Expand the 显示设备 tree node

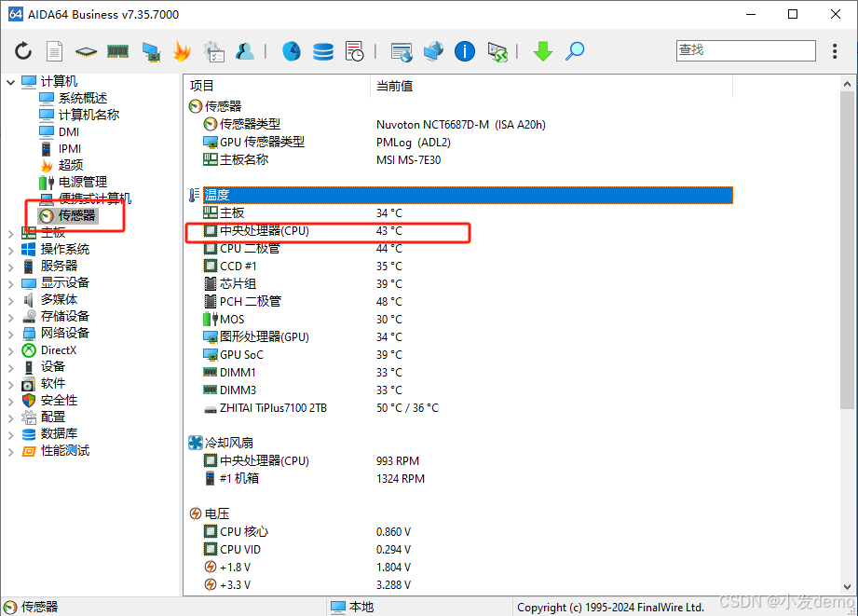[10, 284]
